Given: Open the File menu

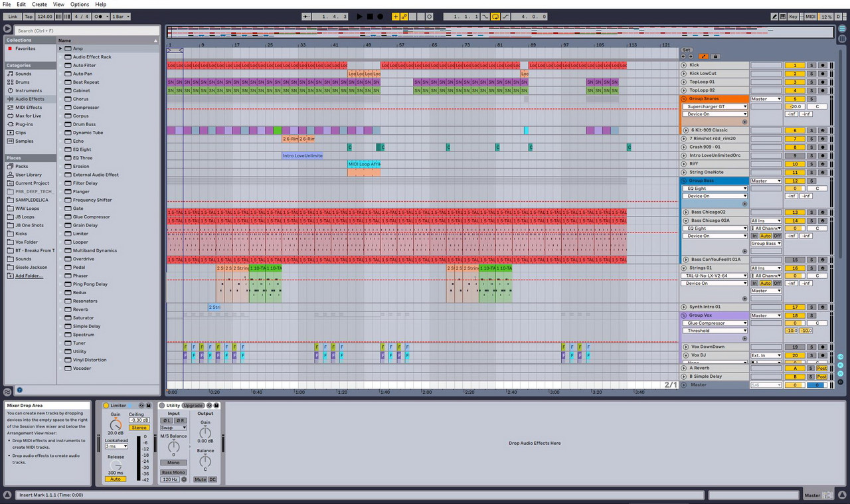Looking at the screenshot, I should tap(7, 4).
